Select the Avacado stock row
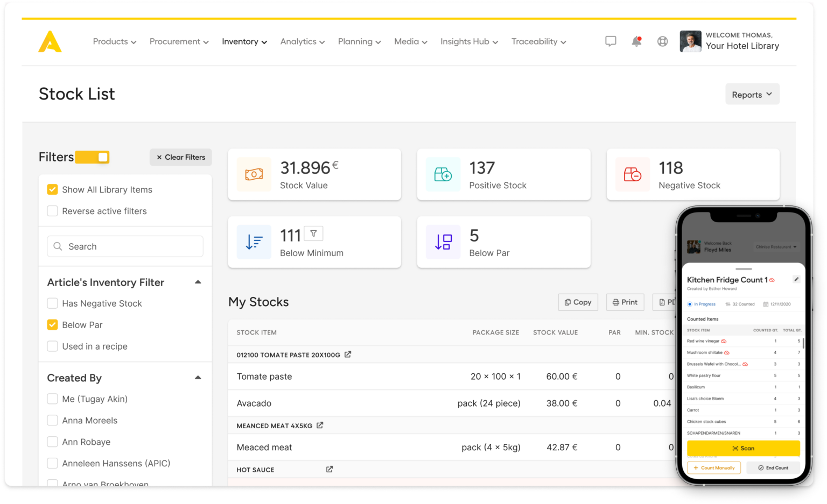 (451, 403)
